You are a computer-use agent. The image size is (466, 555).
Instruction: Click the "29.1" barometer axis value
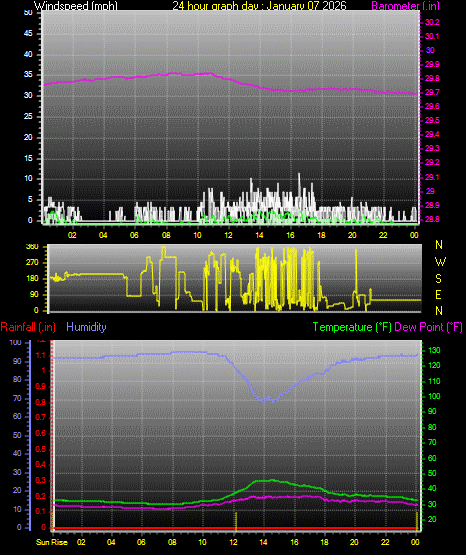(x=432, y=177)
